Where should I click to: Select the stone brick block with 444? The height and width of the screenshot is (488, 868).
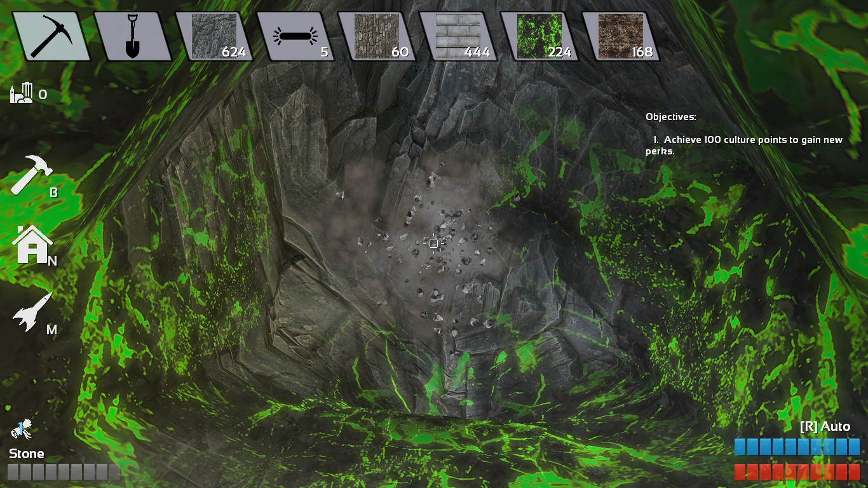458,36
